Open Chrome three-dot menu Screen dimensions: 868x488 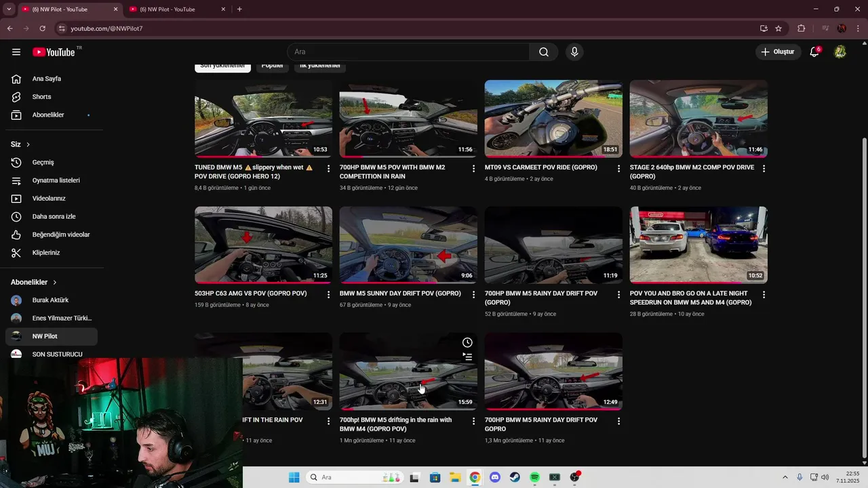coord(856,28)
